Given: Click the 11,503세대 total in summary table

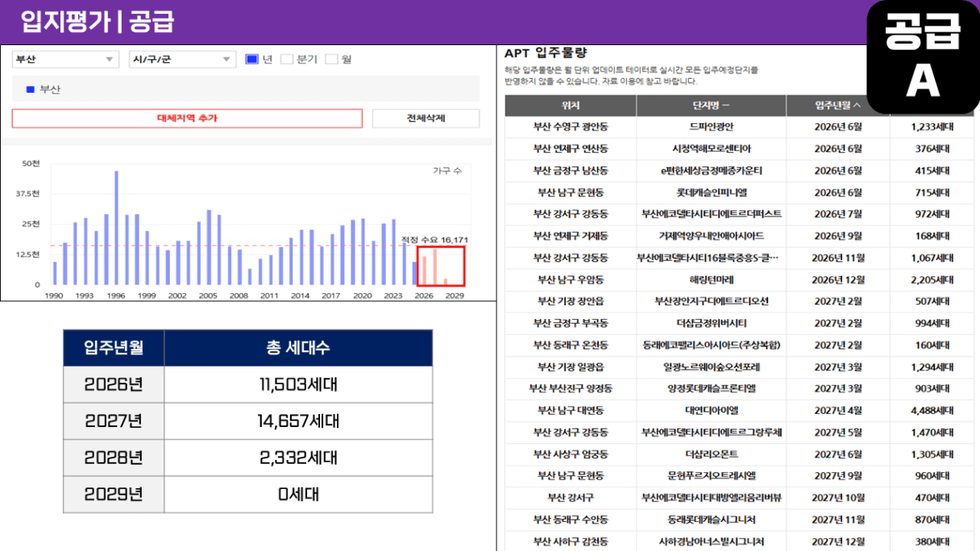Looking at the screenshot, I should click(298, 384).
